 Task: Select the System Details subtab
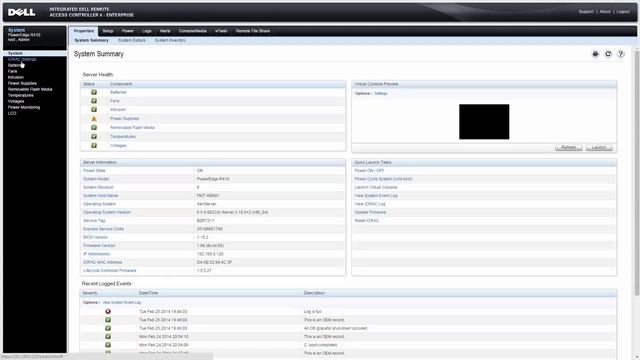pos(132,40)
